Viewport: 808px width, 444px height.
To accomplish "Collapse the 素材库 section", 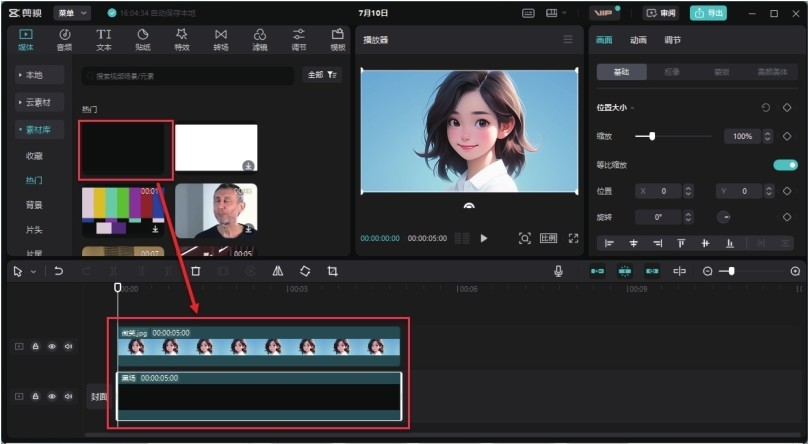I will [x=39, y=129].
